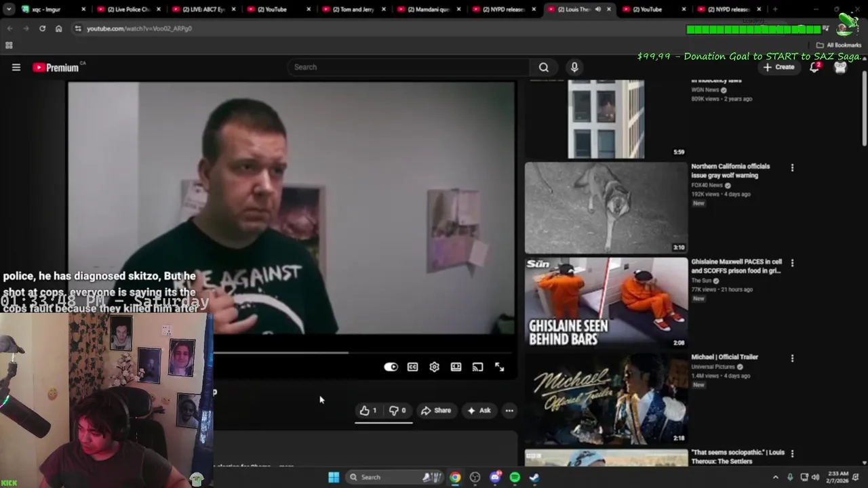Switch to the Live Police Ch tab

pos(128,9)
